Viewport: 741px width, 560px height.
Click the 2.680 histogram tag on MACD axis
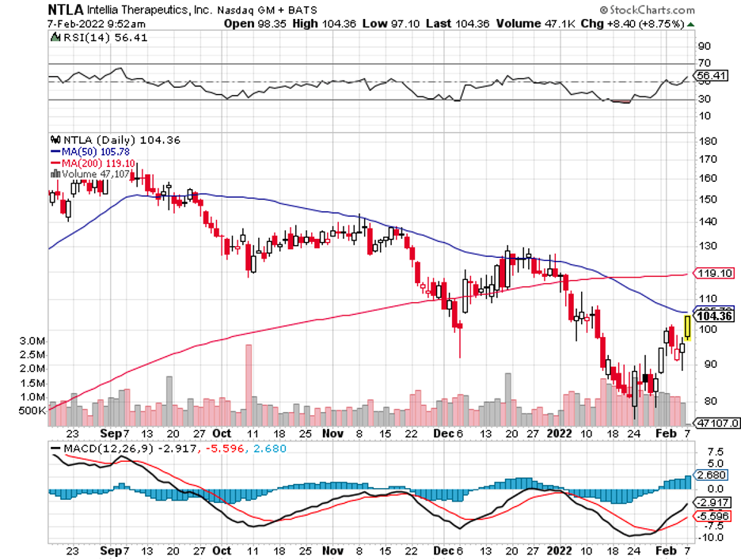pos(711,475)
